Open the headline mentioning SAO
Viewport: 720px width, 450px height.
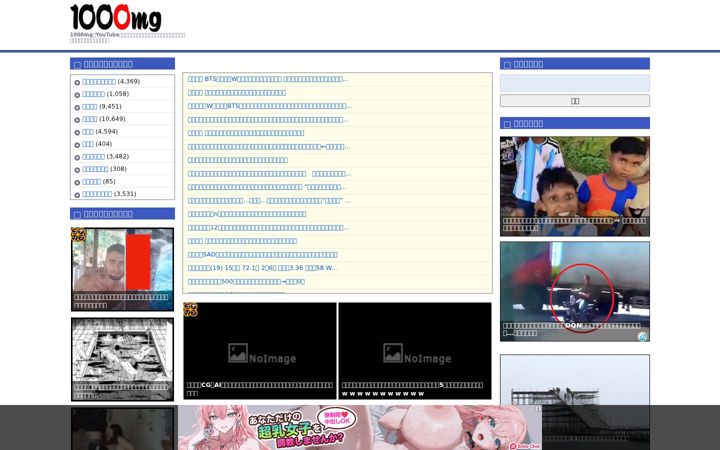coord(262,254)
